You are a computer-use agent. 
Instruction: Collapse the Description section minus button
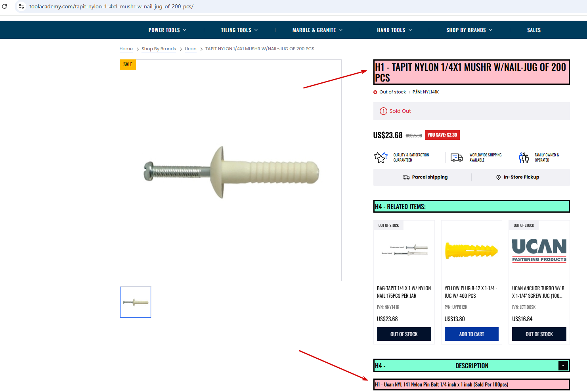click(x=563, y=365)
